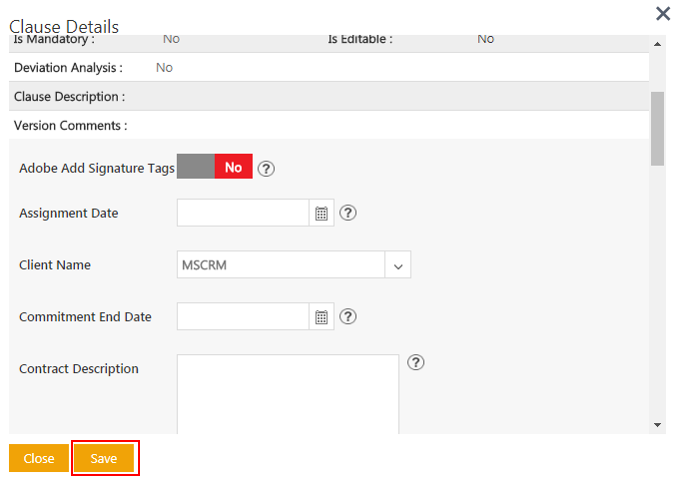Click the scrollbar up arrow

(657, 44)
